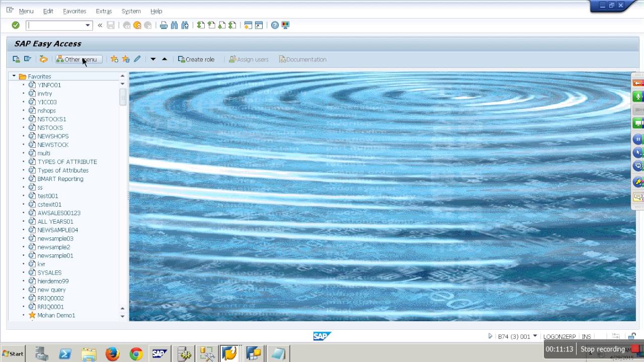This screenshot has width=644, height=362.
Task: Click the SAP Business Workplace icon
Action: [x=44, y=59]
